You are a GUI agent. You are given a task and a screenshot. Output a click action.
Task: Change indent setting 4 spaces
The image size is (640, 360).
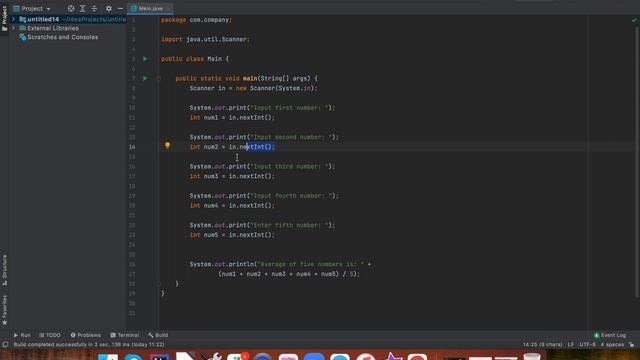pyautogui.click(x=612, y=344)
